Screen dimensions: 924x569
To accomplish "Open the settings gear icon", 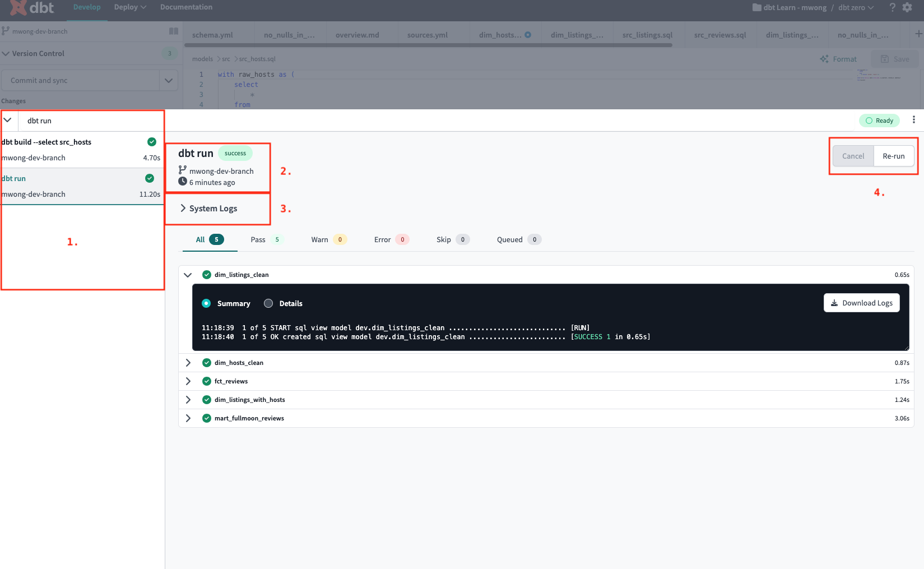I will point(907,8).
